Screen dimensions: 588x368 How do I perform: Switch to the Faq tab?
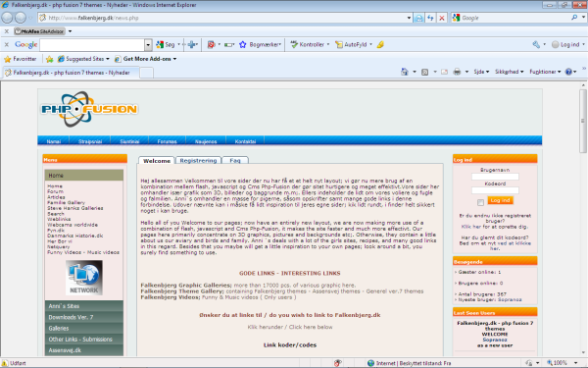click(235, 160)
